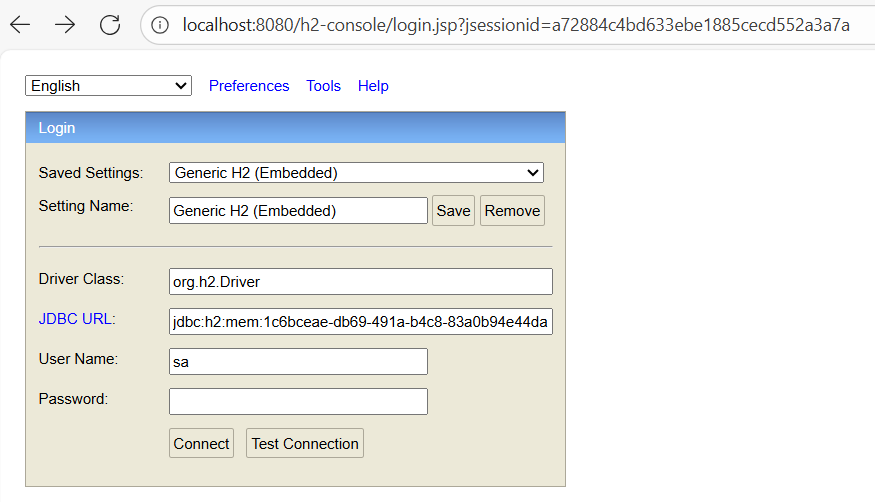This screenshot has width=875, height=502.
Task: Click the browser forward arrow
Action: 65,25
